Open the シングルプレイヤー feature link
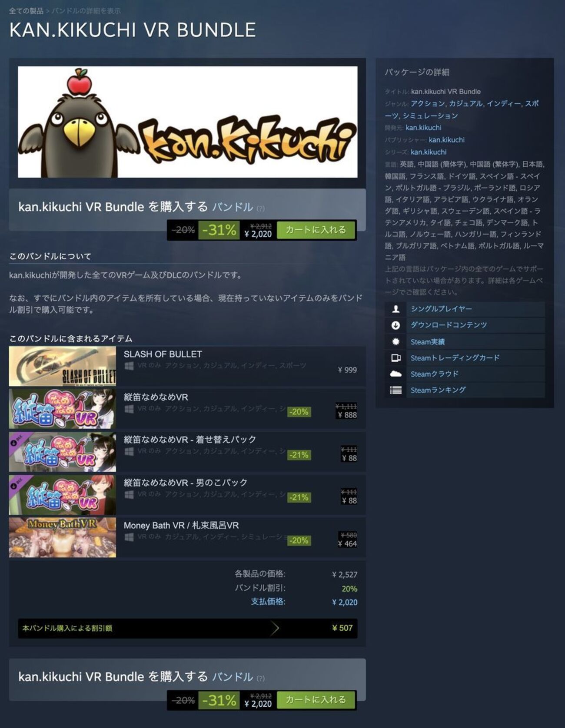 pos(441,309)
